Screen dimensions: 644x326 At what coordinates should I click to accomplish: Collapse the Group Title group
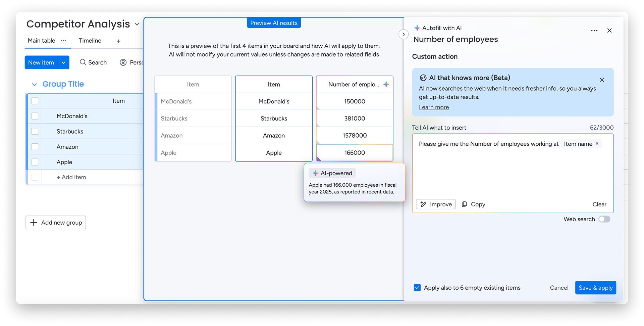pyautogui.click(x=34, y=84)
